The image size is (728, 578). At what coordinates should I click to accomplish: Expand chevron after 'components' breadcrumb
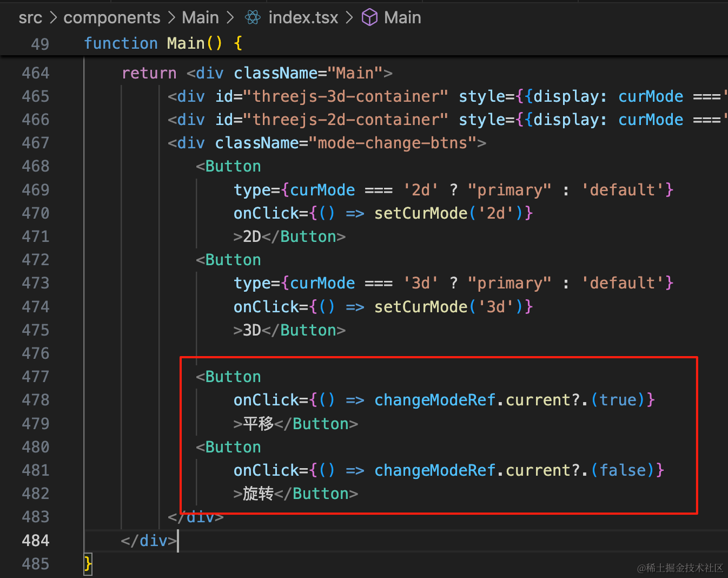(x=171, y=18)
